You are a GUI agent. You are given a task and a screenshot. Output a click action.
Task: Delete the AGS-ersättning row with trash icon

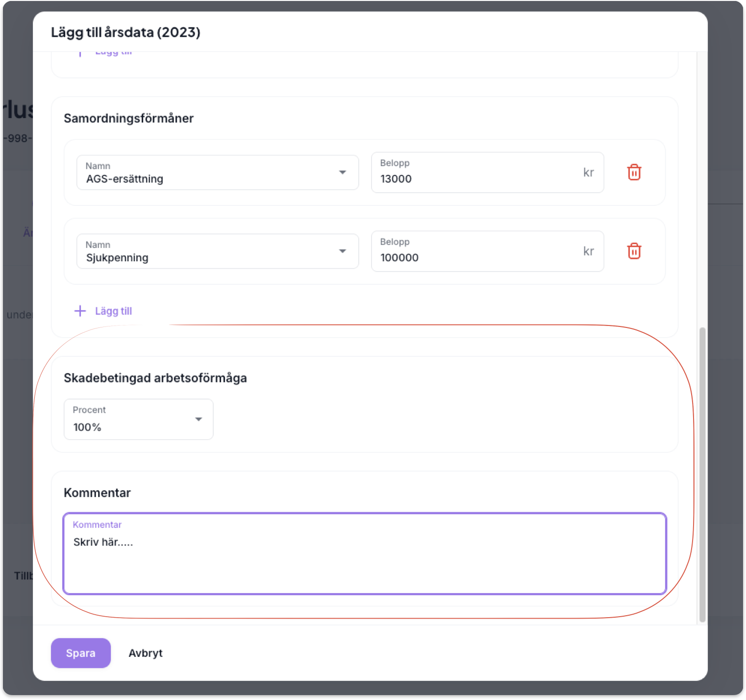click(634, 173)
